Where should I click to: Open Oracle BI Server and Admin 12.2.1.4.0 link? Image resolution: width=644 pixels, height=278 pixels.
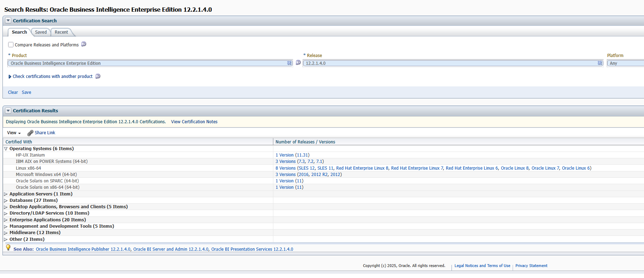pyautogui.click(x=171, y=249)
